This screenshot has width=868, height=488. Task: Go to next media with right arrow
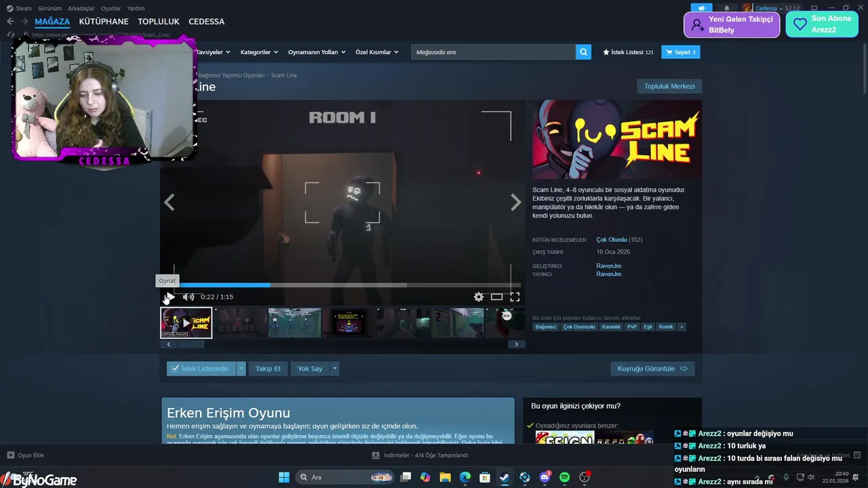point(516,202)
